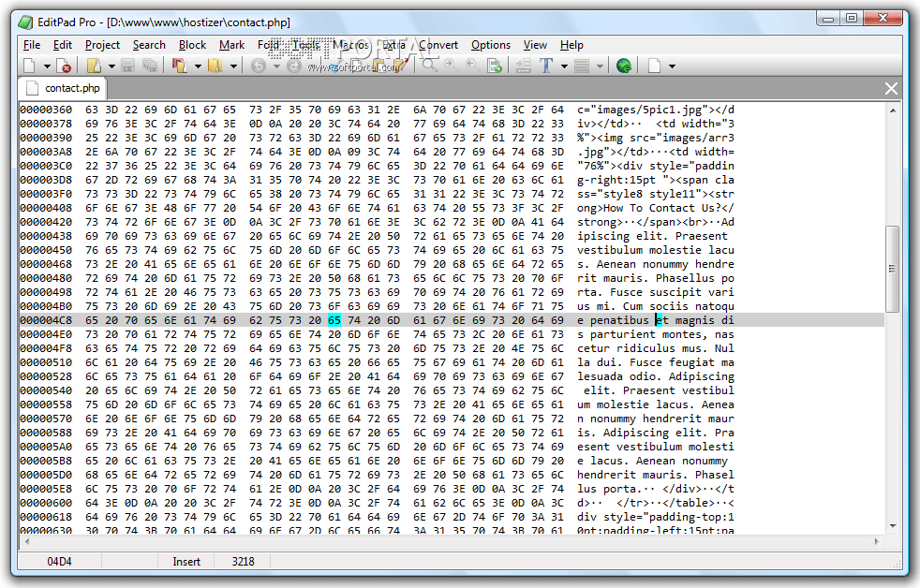Click offset 00000360 in address column
920x588 pixels.
tap(46, 110)
